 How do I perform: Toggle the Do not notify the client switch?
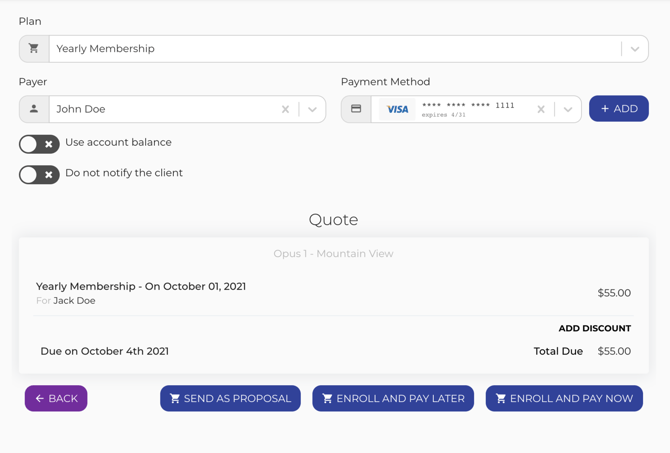(39, 174)
